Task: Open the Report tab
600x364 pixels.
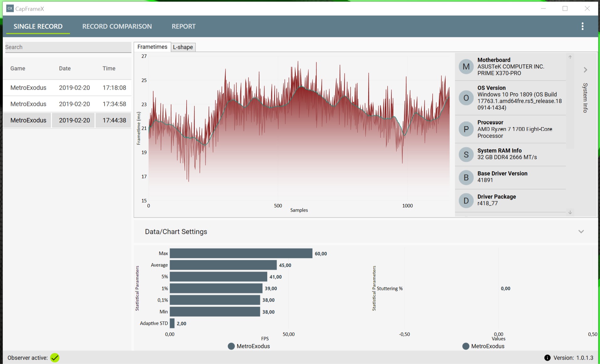Action: coord(183,26)
